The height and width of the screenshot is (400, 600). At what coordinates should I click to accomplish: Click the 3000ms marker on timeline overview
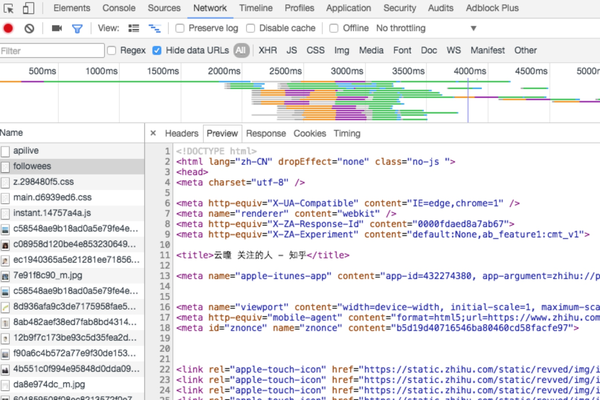point(347,71)
